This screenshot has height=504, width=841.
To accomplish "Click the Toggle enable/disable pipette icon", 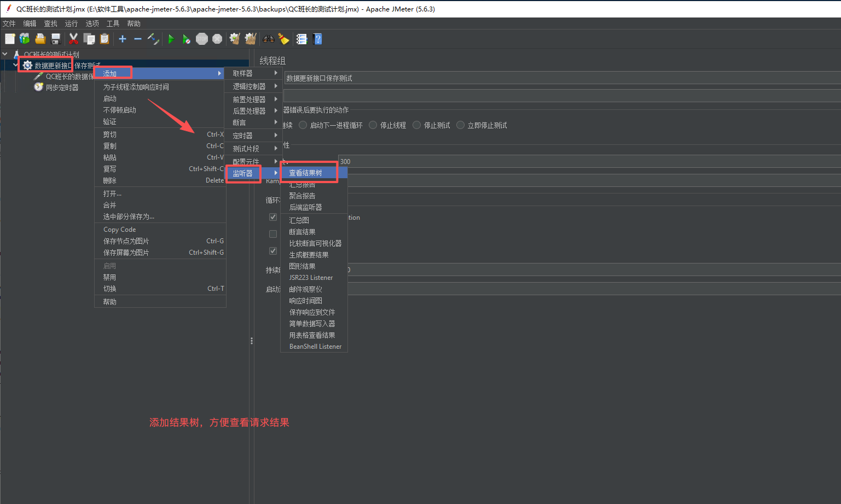I will point(153,39).
